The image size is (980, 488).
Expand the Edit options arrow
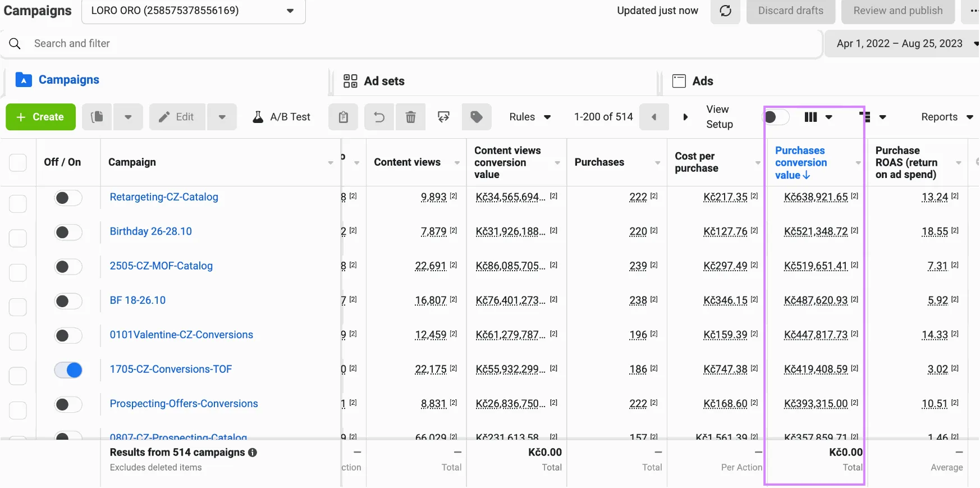[222, 117]
